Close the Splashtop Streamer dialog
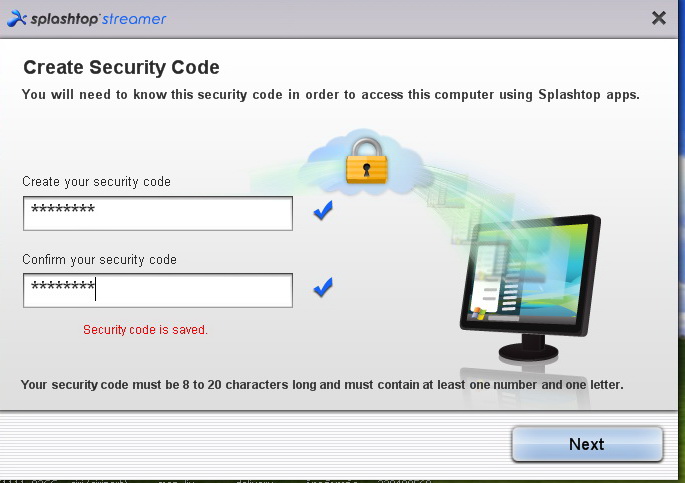 tap(658, 18)
